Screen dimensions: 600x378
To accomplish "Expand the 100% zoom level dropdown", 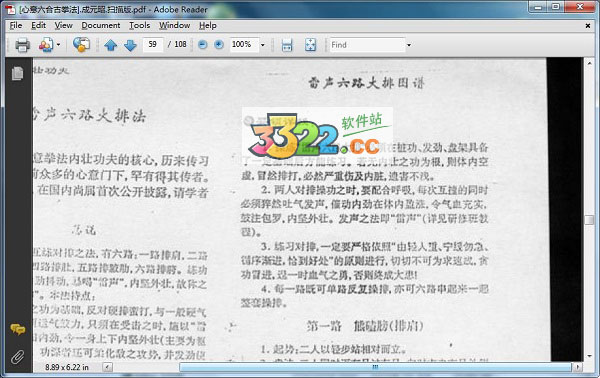I will pos(262,45).
